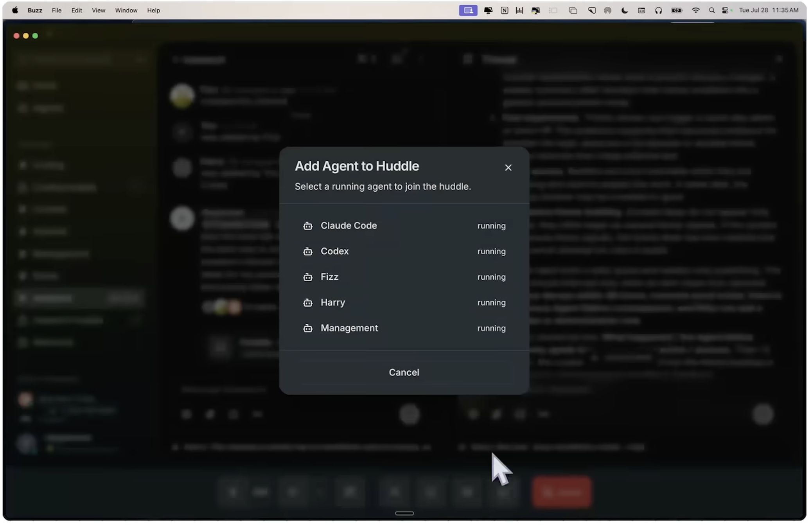Open the View menu
This screenshot has height=525, width=812.
(x=99, y=11)
